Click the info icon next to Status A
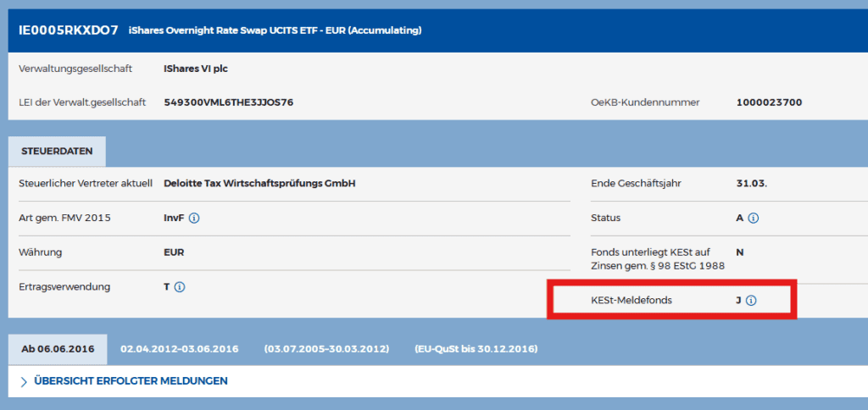This screenshot has width=868, height=410. [x=754, y=219]
